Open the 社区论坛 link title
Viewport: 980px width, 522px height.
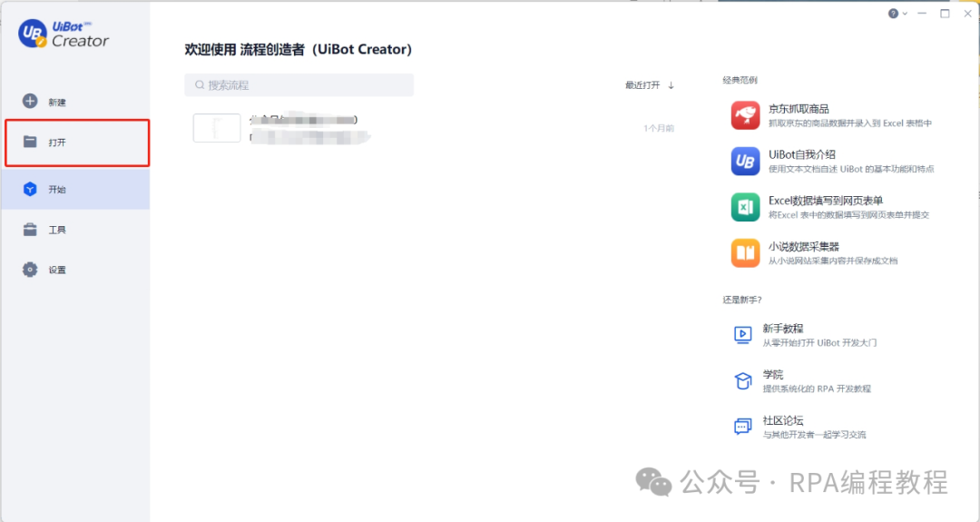tap(782, 420)
